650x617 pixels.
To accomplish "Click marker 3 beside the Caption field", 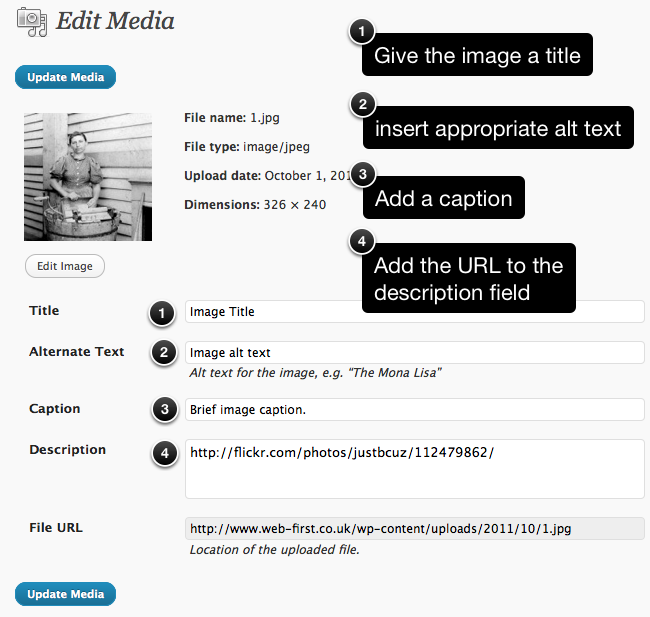I will pos(165,409).
